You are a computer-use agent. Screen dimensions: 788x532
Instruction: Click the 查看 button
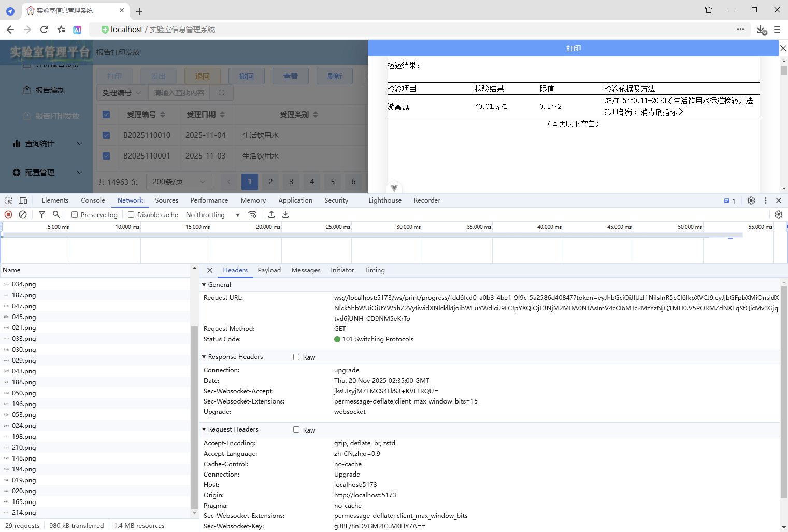coord(291,76)
